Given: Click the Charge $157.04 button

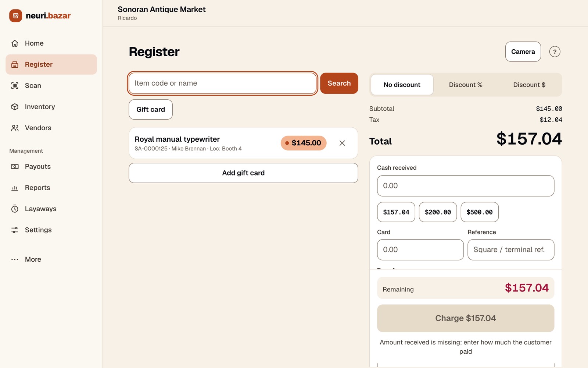Looking at the screenshot, I should (466, 318).
